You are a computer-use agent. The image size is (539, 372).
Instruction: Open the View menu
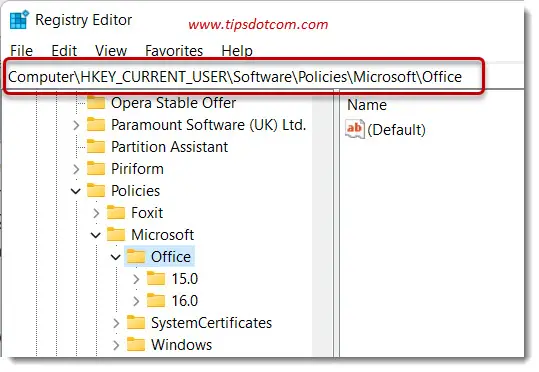pyautogui.click(x=111, y=51)
